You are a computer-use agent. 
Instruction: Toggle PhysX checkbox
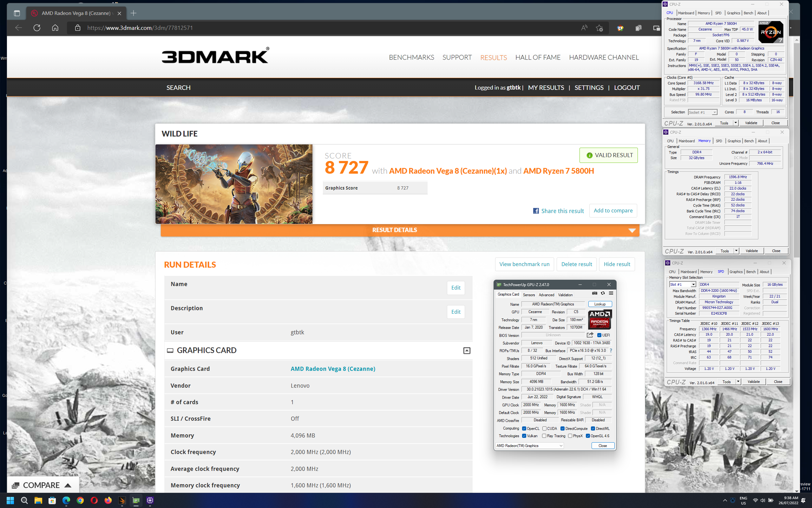tap(570, 436)
